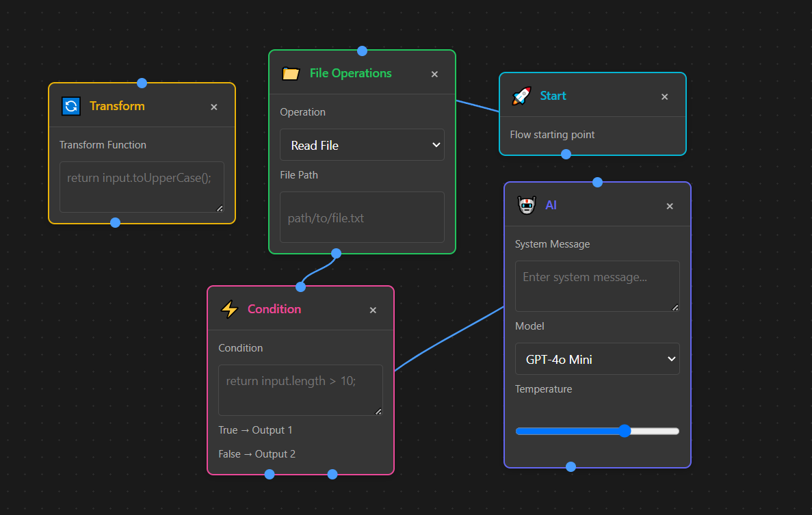812x515 pixels.
Task: Click the "False → Output 2" label
Action: click(257, 453)
